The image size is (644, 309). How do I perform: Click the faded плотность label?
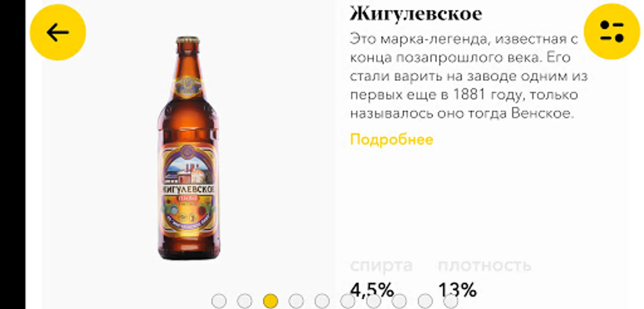pos(484,265)
